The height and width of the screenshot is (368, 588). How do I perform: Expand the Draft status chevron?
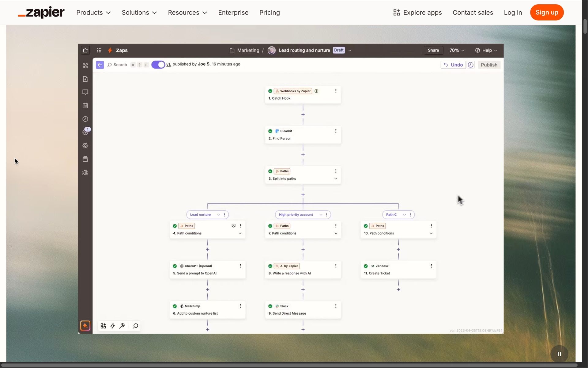click(x=350, y=50)
